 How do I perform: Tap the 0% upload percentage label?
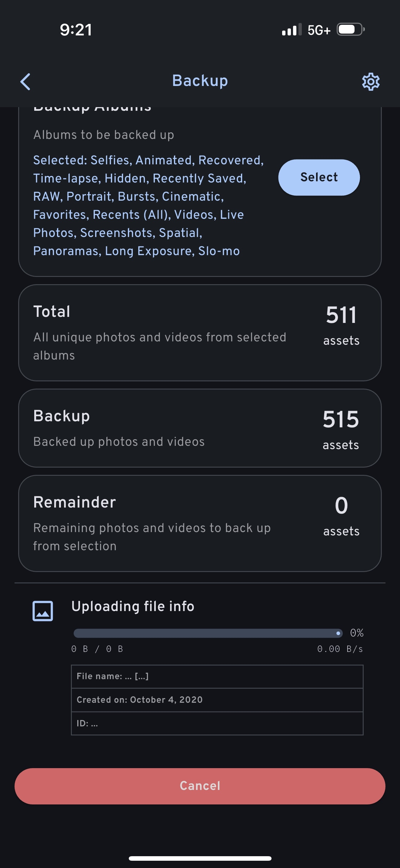coord(356,633)
